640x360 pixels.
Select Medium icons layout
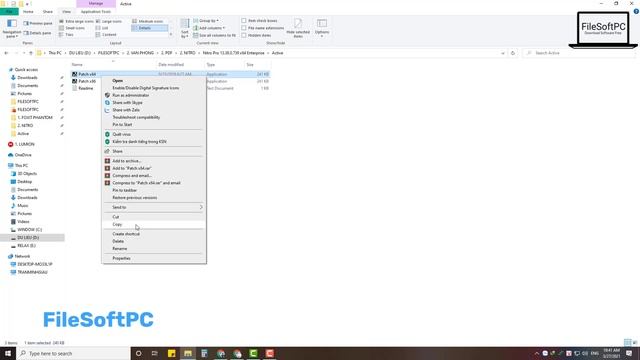click(148, 21)
